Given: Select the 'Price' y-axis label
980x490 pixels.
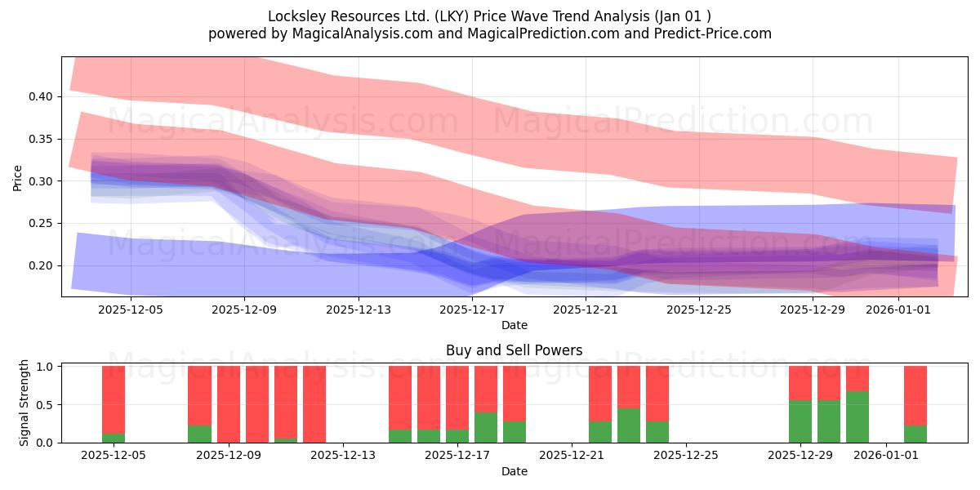Looking at the screenshot, I should pos(18,178).
